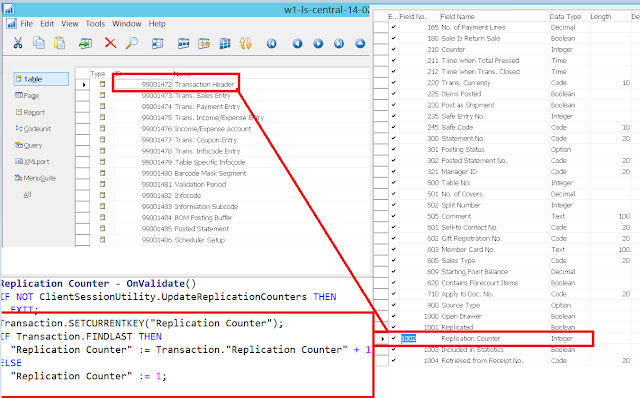Open the Tools menu
This screenshot has height=398, width=640.
coord(95,24)
